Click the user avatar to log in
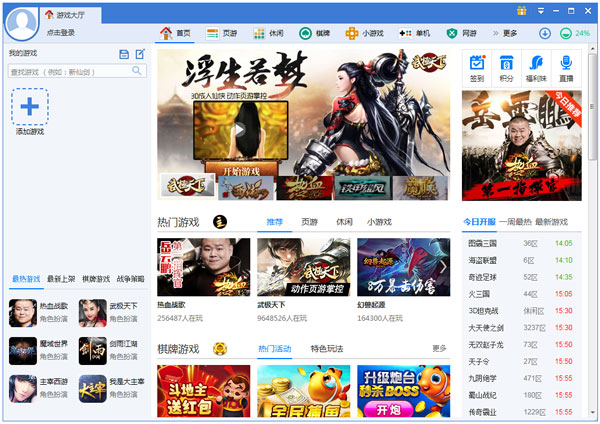Image resolution: width=600 pixels, height=424 pixels. (22, 22)
